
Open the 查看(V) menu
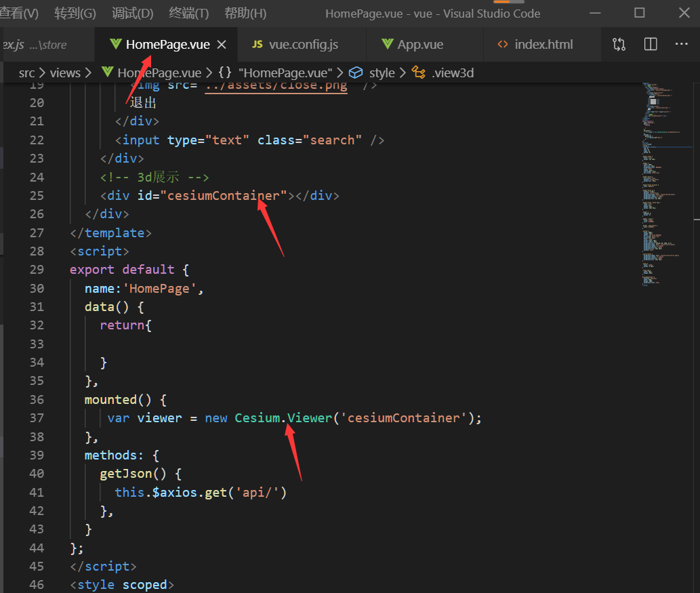[19, 14]
